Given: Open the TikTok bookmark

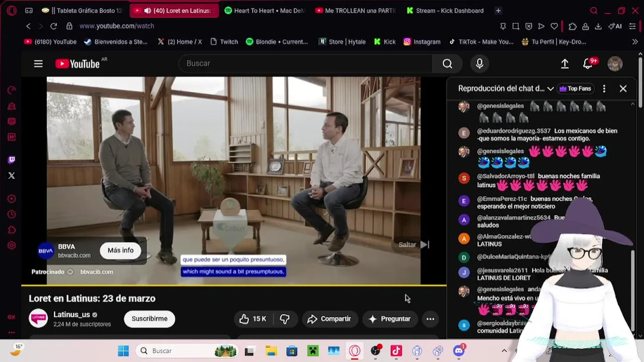Looking at the screenshot, I should [x=481, y=42].
